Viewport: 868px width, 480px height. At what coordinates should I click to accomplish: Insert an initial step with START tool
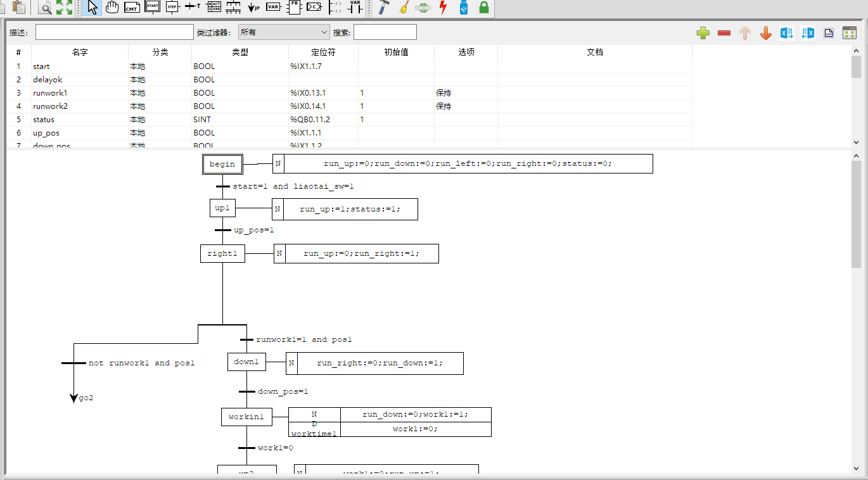[152, 8]
